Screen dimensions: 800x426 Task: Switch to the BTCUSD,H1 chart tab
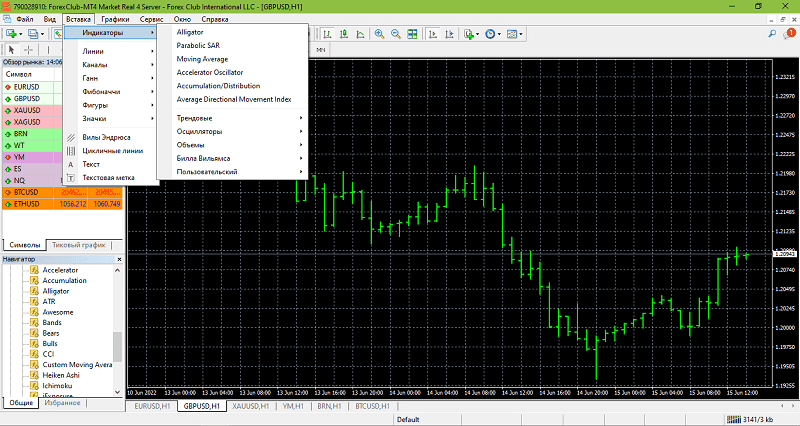pyautogui.click(x=372, y=406)
